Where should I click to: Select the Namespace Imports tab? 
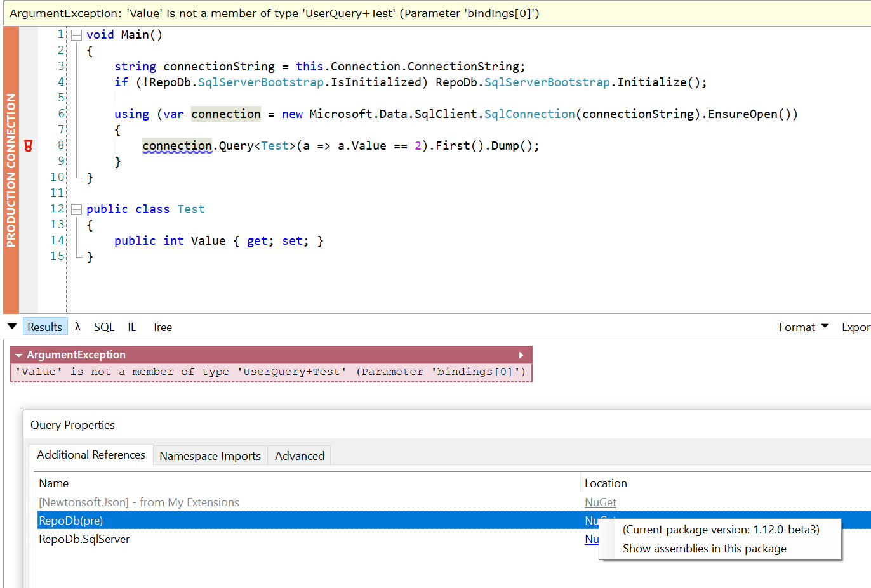[x=210, y=455]
